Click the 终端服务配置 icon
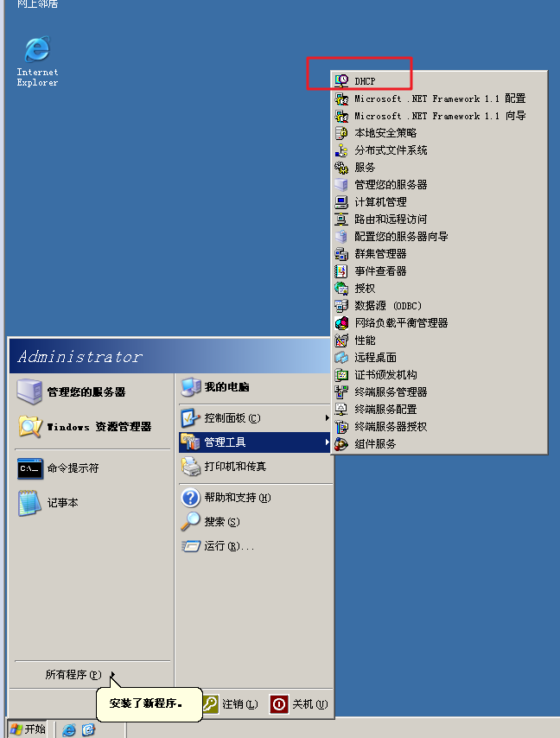 (x=341, y=409)
